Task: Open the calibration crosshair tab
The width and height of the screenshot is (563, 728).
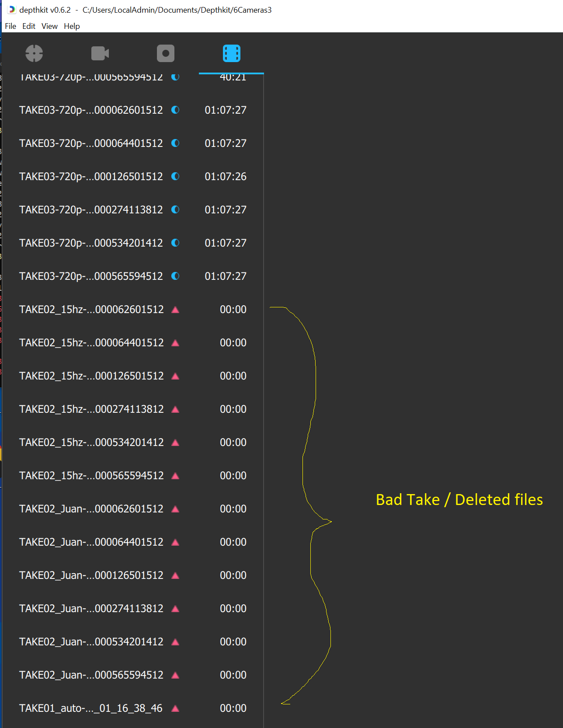Action: coord(34,53)
